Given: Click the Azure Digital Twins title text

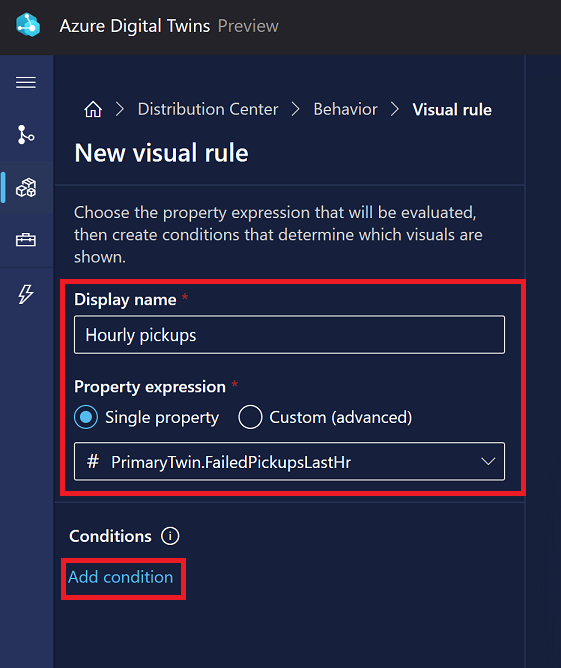Looking at the screenshot, I should tap(135, 26).
